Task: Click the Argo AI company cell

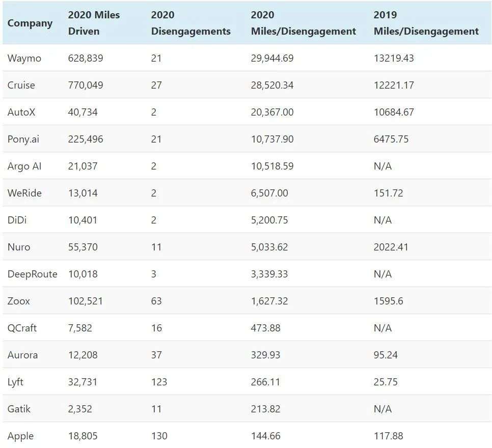Action: pos(24,166)
